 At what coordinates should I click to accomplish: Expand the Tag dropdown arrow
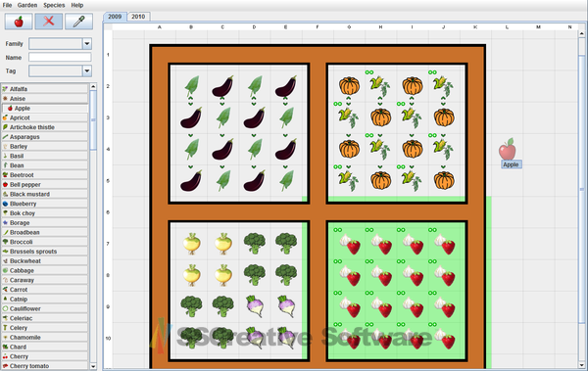pyautogui.click(x=87, y=70)
